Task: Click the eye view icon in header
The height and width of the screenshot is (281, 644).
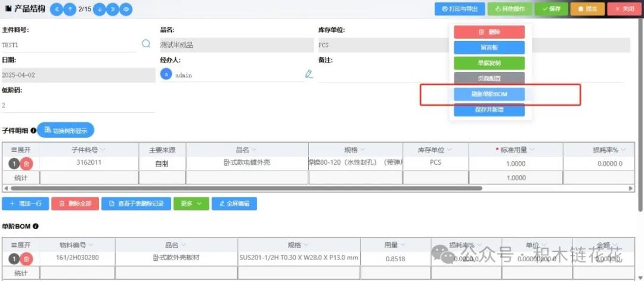Action: click(126, 9)
